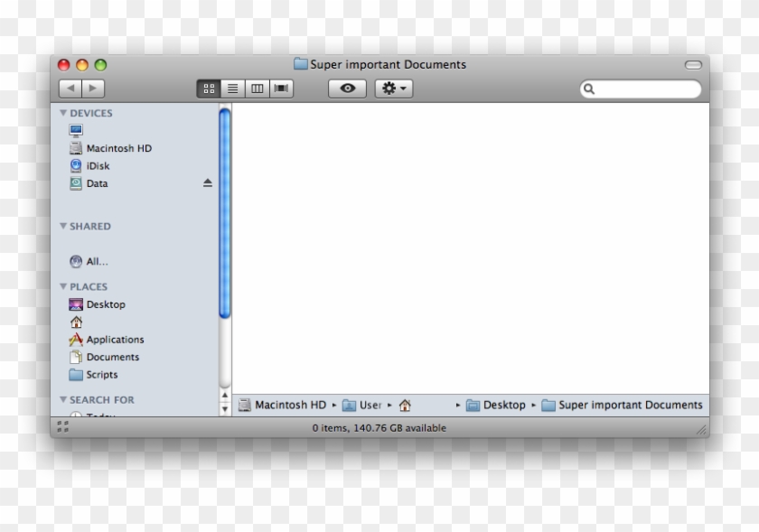Image resolution: width=759 pixels, height=532 pixels.
Task: Open Macintosh HD from the path bar
Action: tap(289, 405)
